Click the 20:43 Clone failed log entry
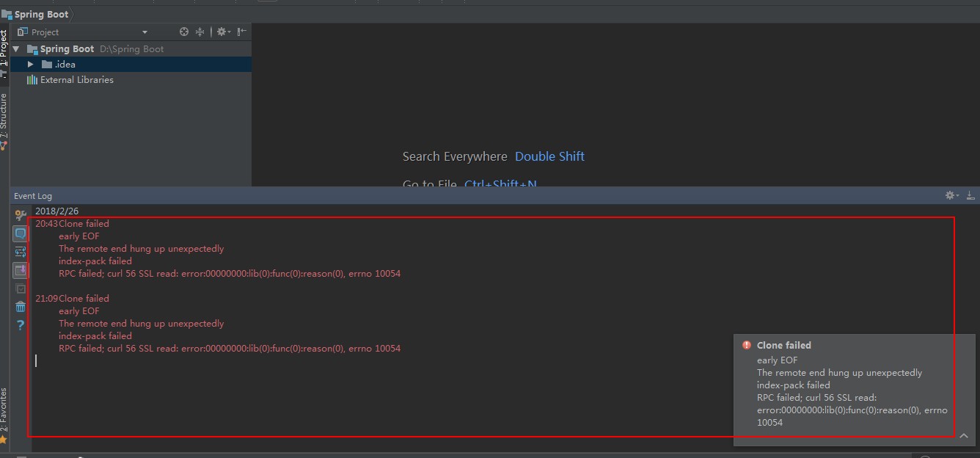This screenshot has width=980, height=458. (x=72, y=223)
